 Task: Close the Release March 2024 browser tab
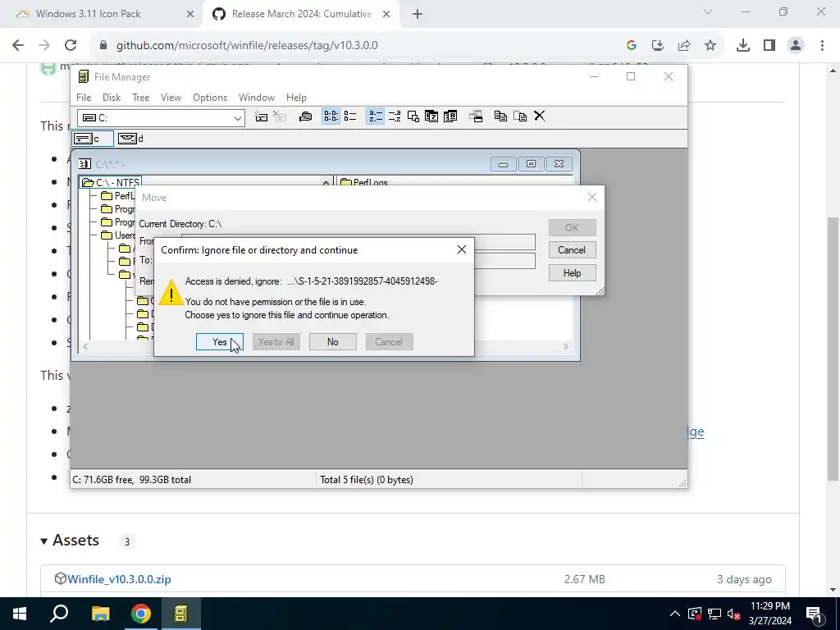pos(386,14)
